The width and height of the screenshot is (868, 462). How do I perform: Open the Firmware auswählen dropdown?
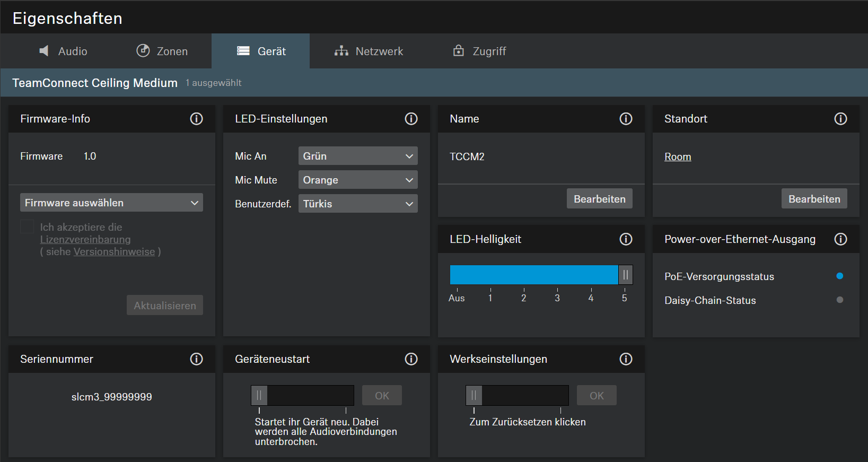111,203
